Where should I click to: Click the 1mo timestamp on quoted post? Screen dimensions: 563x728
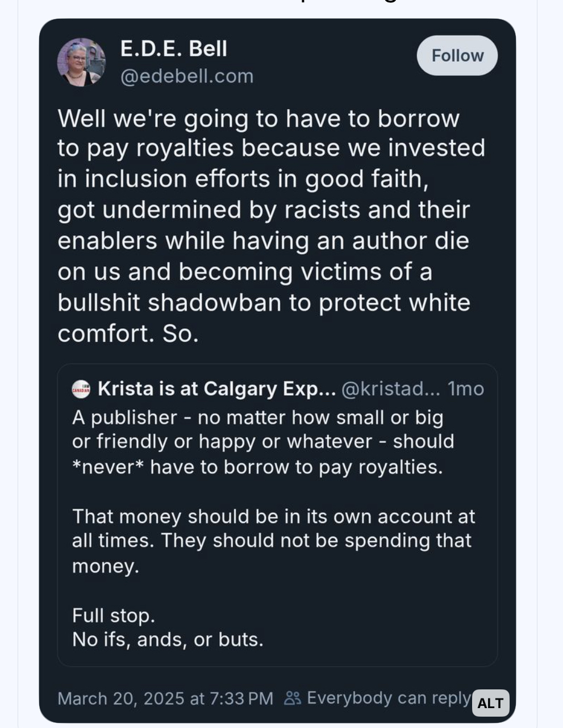466,389
